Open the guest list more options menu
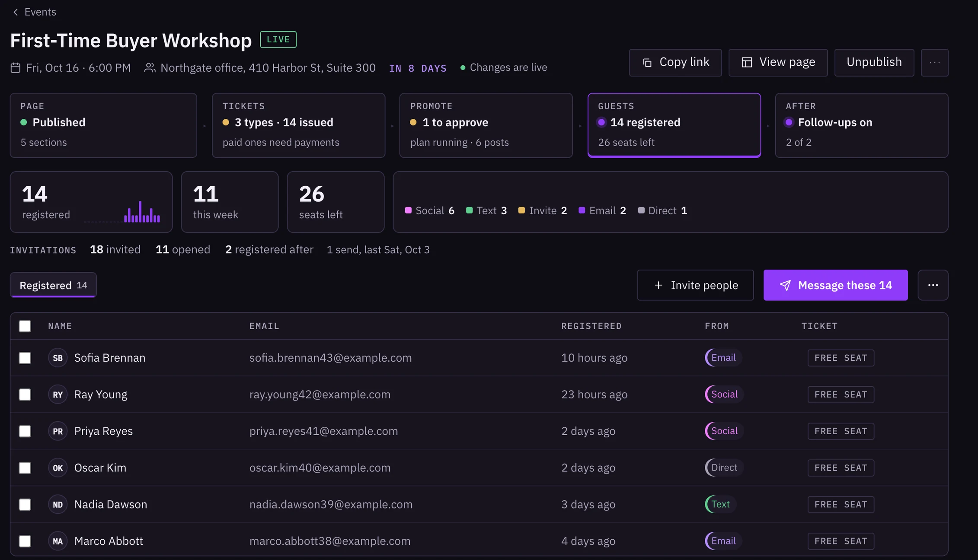Image resolution: width=978 pixels, height=560 pixels. 933,285
